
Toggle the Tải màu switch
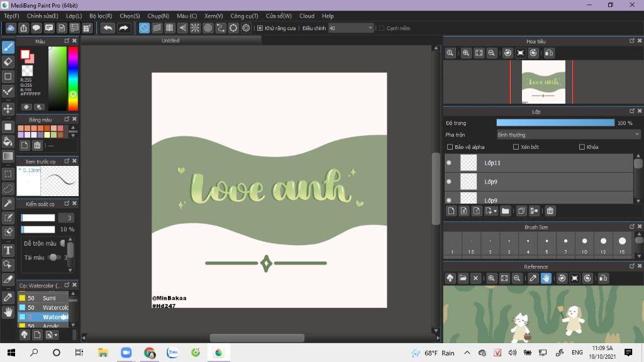point(53,257)
